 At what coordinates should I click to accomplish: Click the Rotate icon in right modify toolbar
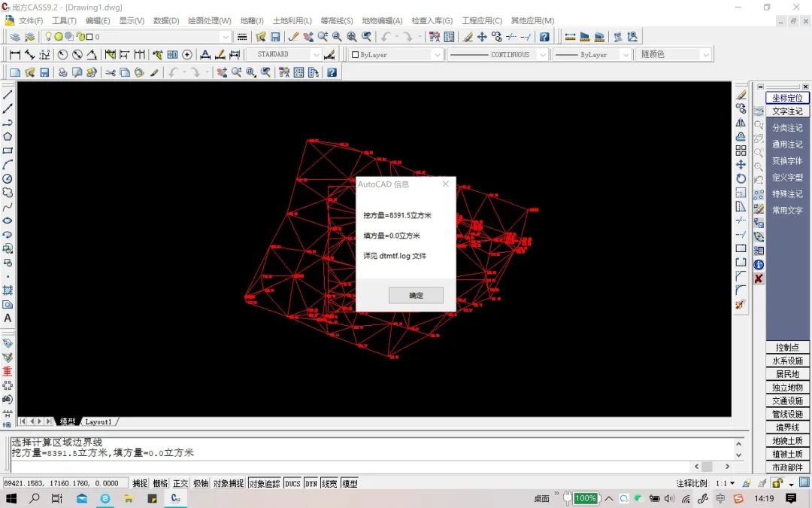point(741,178)
